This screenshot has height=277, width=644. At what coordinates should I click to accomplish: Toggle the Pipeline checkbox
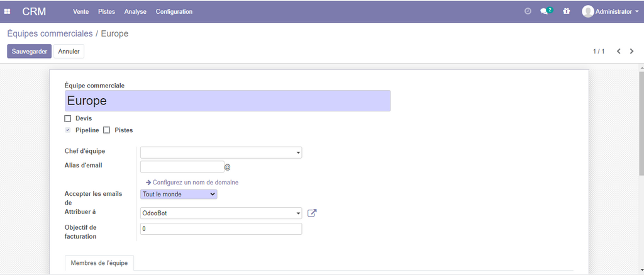(x=68, y=130)
